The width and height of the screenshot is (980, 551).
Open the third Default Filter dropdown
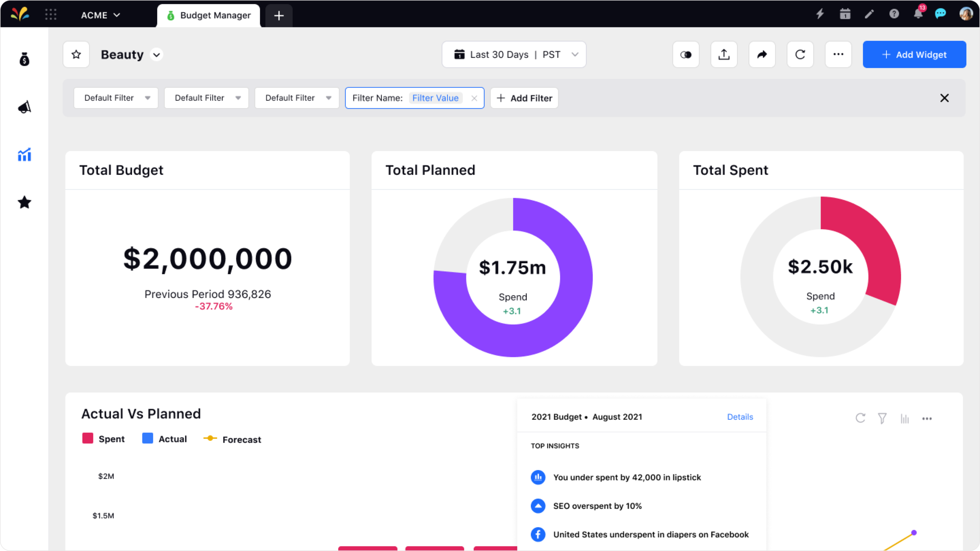pyautogui.click(x=297, y=98)
